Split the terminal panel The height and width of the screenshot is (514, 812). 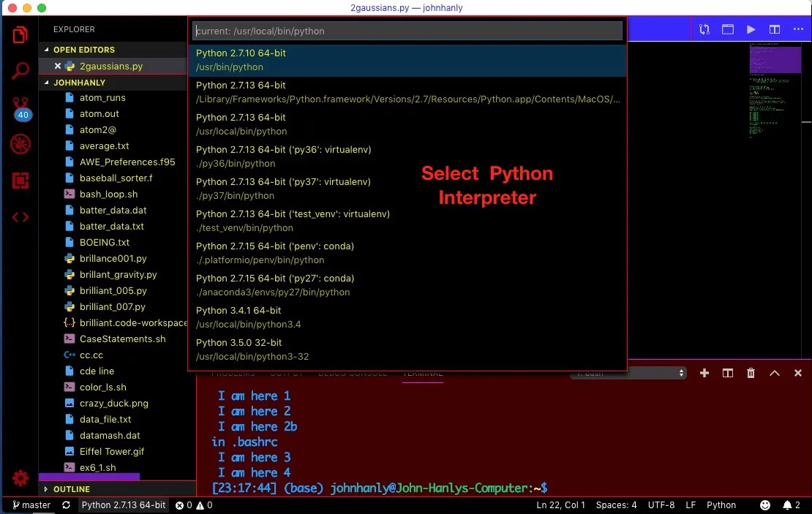point(728,373)
